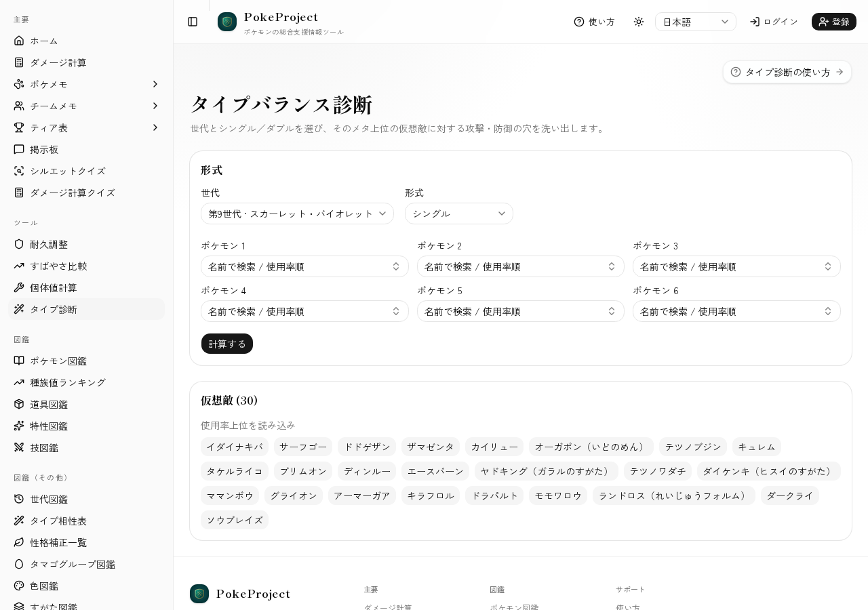Image resolution: width=868 pixels, height=610 pixels.
Task: Click the book icon for ポケモン図鑑
Action: click(x=19, y=361)
